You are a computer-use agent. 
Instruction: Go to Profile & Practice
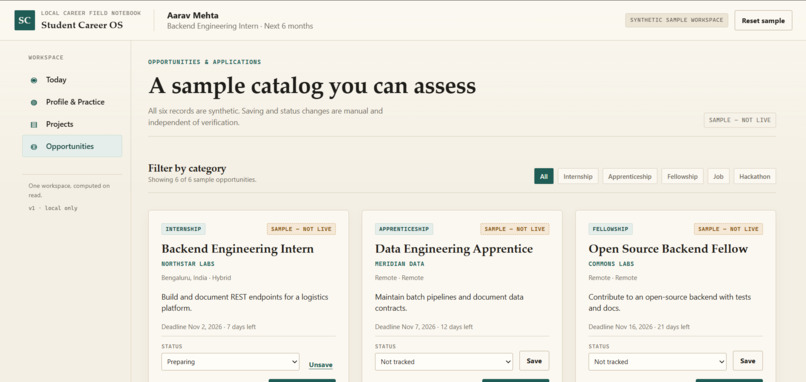tap(72, 102)
